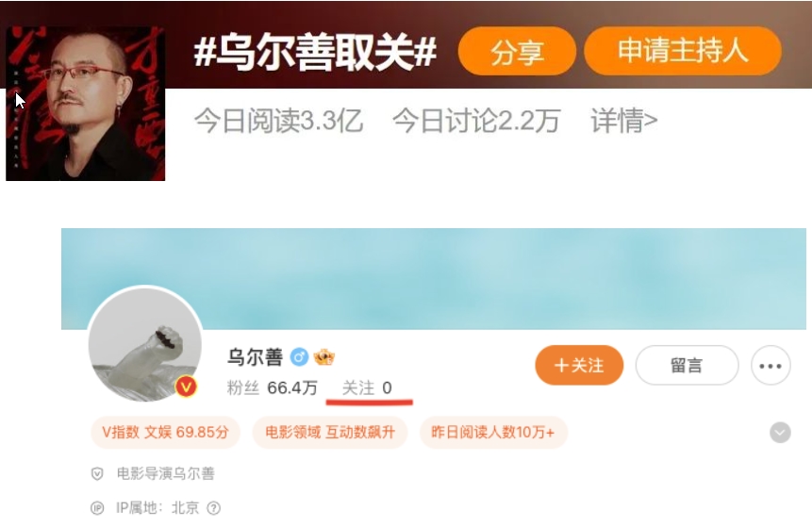Select the 电影领域 互动数飙升 tag

(x=330, y=433)
